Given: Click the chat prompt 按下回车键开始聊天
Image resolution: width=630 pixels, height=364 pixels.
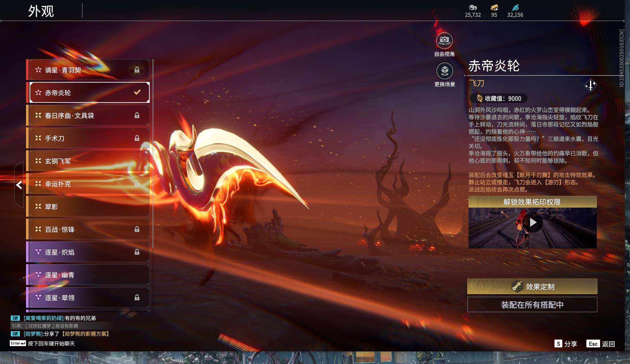Looking at the screenshot, I should pyautogui.click(x=51, y=344).
